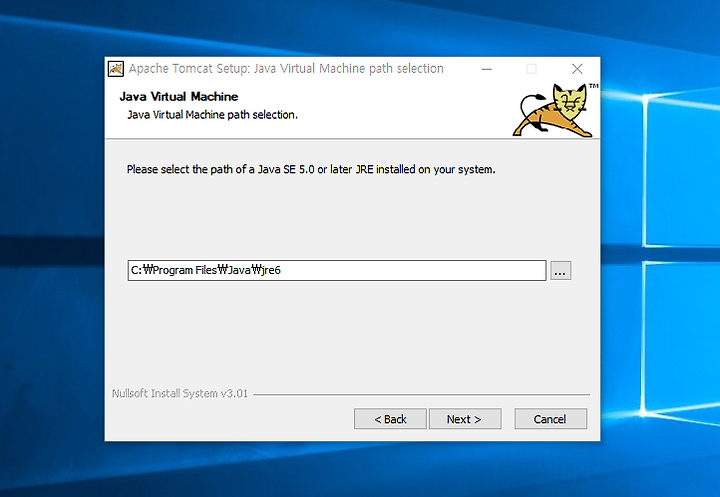Click the 'Nullsoft Install System v3.01' label
This screenshot has height=497, width=720.
[x=180, y=394]
